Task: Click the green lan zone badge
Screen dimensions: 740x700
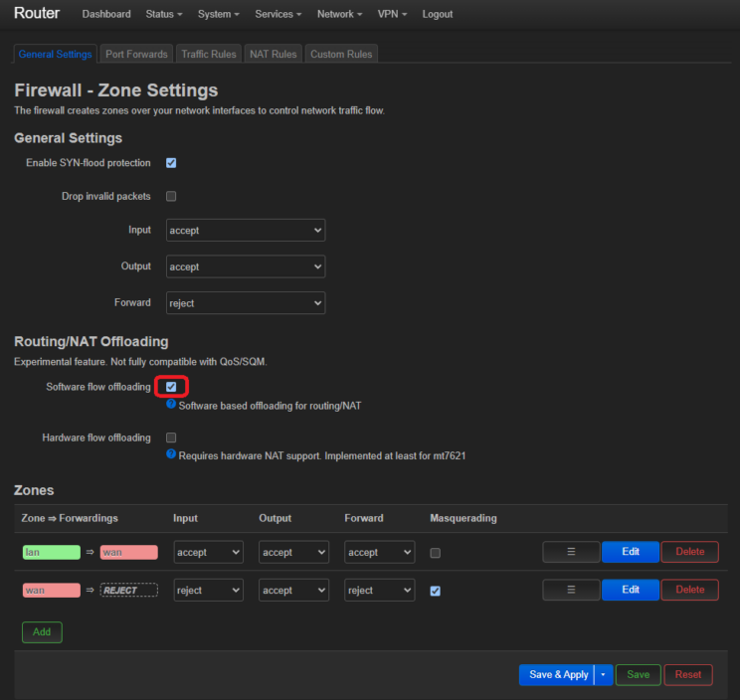Action: 52,552
